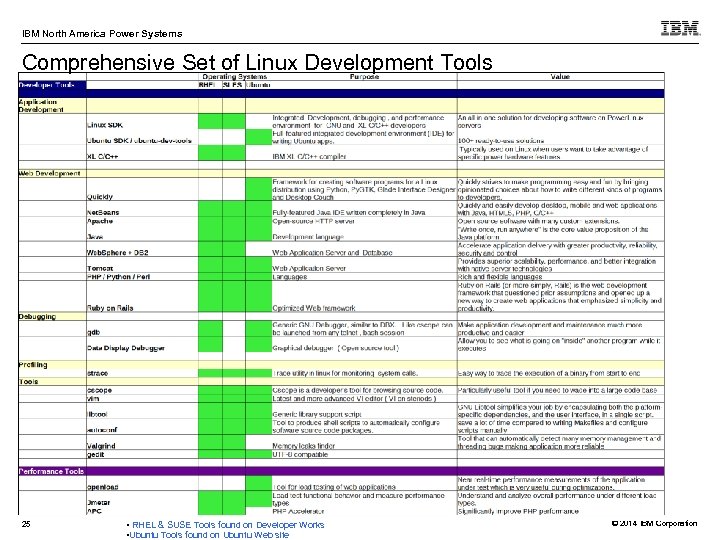Open 'RHEL & SUSE Tools found on Developer Works' link
The image size is (720, 540).
(228, 525)
